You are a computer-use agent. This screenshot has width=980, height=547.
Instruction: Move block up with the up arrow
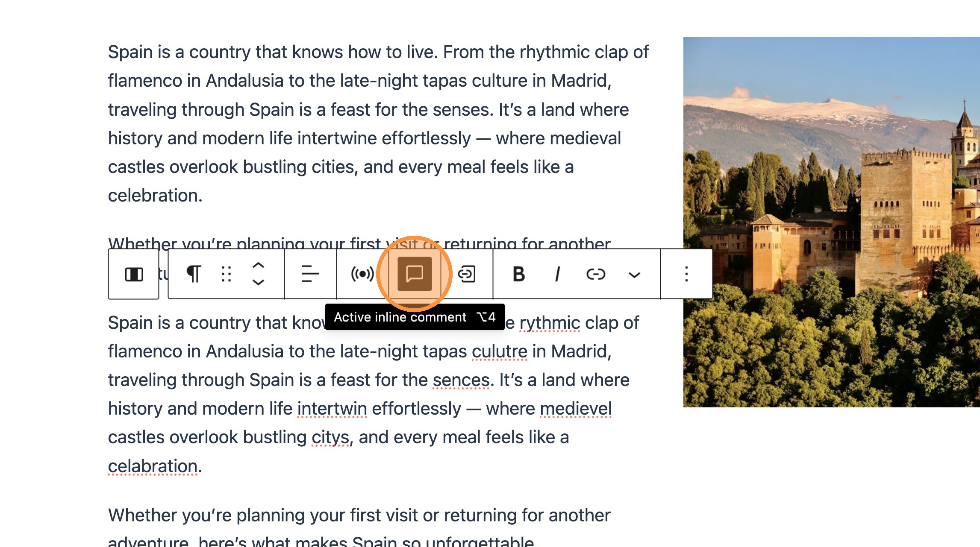[x=258, y=266]
